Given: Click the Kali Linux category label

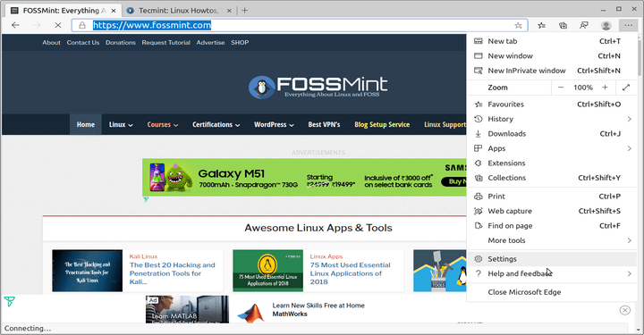Looking at the screenshot, I should (x=143, y=256).
